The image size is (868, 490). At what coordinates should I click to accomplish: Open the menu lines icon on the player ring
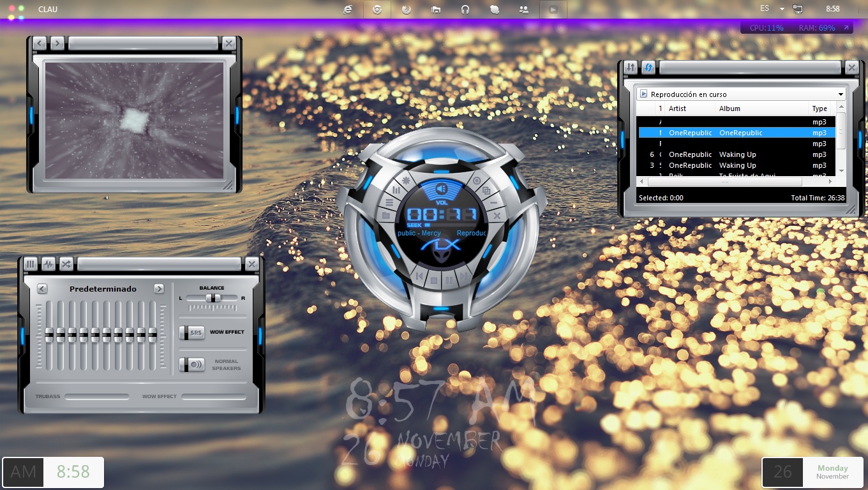coord(389,203)
